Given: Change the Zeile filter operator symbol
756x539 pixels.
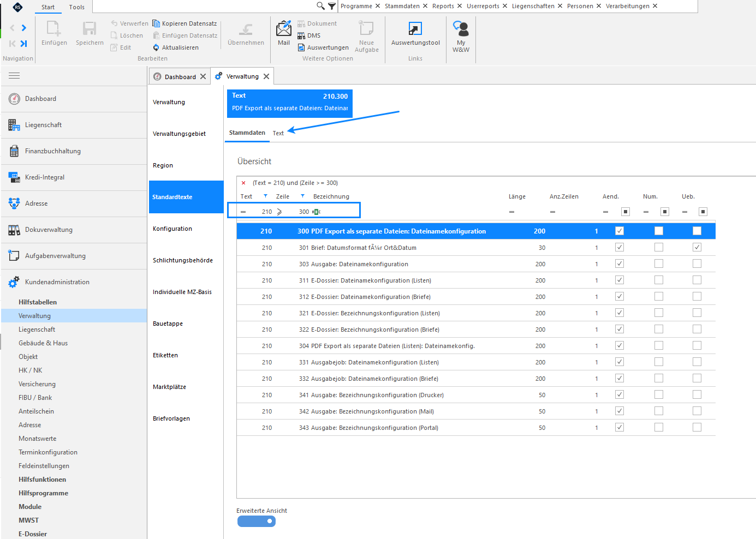Looking at the screenshot, I should click(279, 212).
